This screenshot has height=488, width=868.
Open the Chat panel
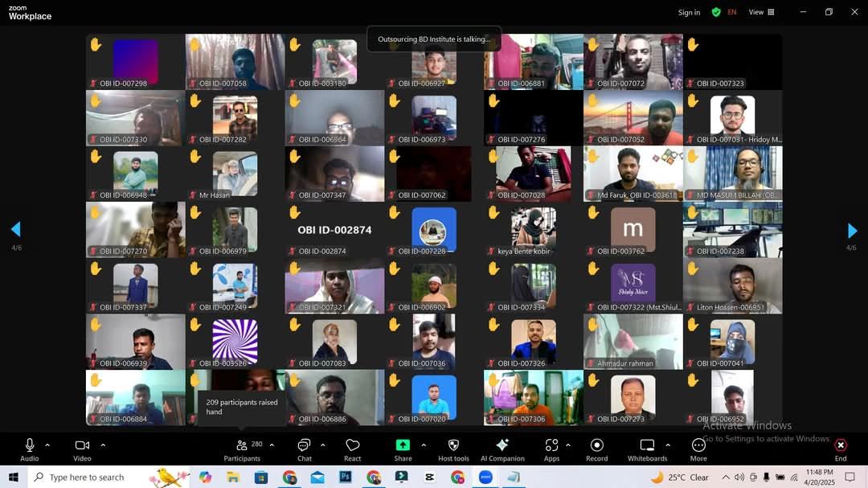click(x=304, y=449)
